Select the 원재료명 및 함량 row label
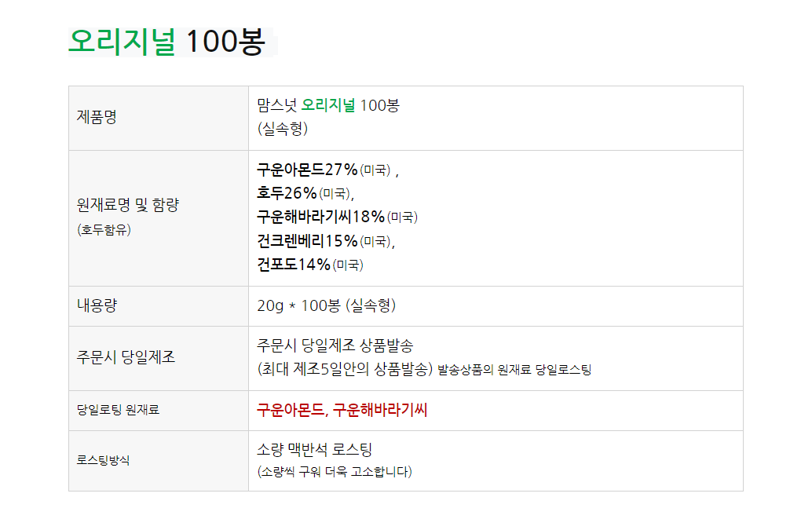This screenshot has height=519, width=812. 128,205
